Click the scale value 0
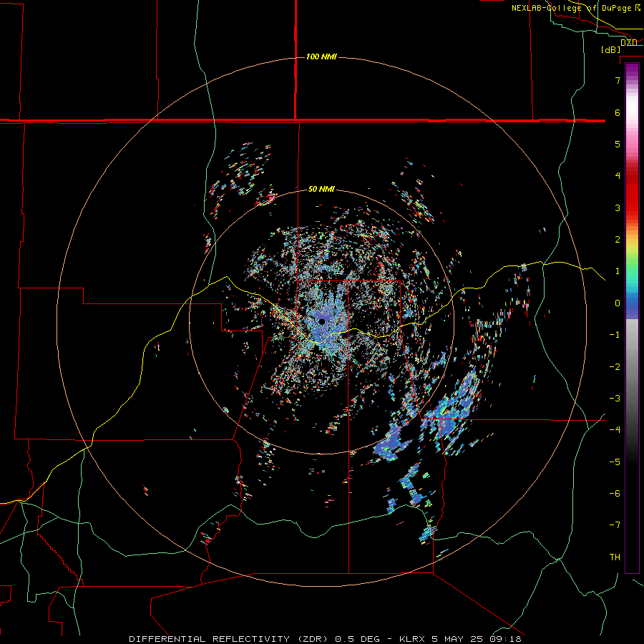 coord(618,303)
